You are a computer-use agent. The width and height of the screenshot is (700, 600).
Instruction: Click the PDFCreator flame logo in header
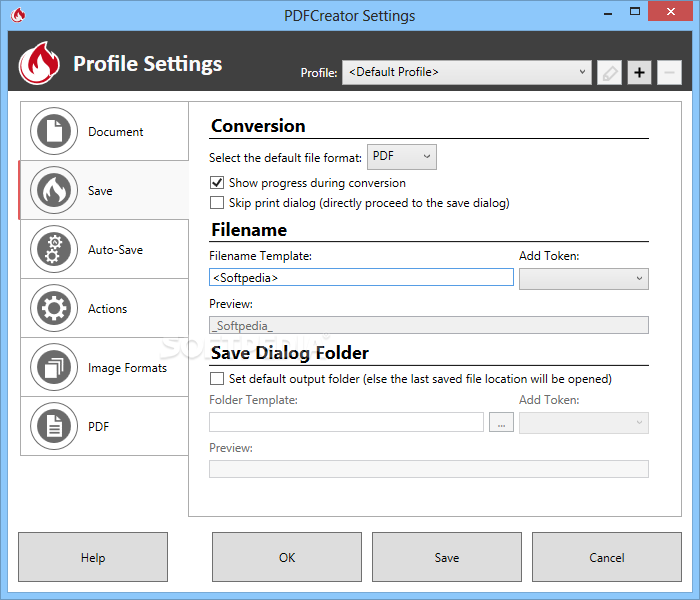39,63
